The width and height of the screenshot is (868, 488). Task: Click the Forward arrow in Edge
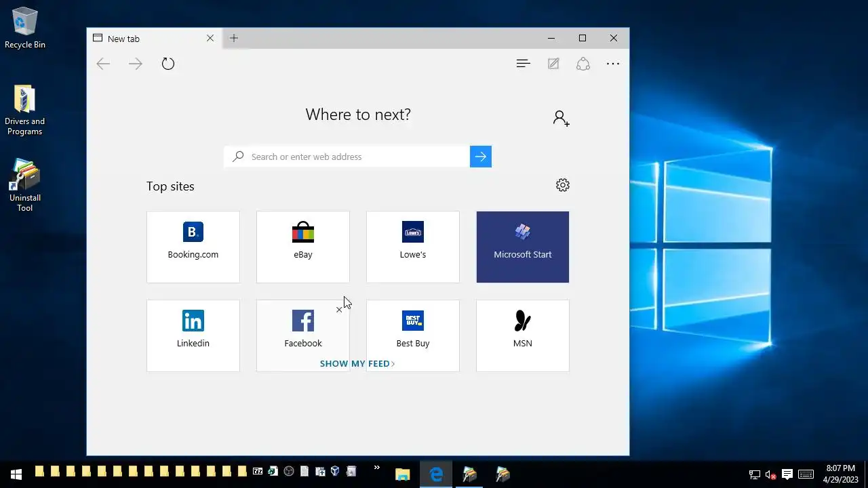coord(136,64)
